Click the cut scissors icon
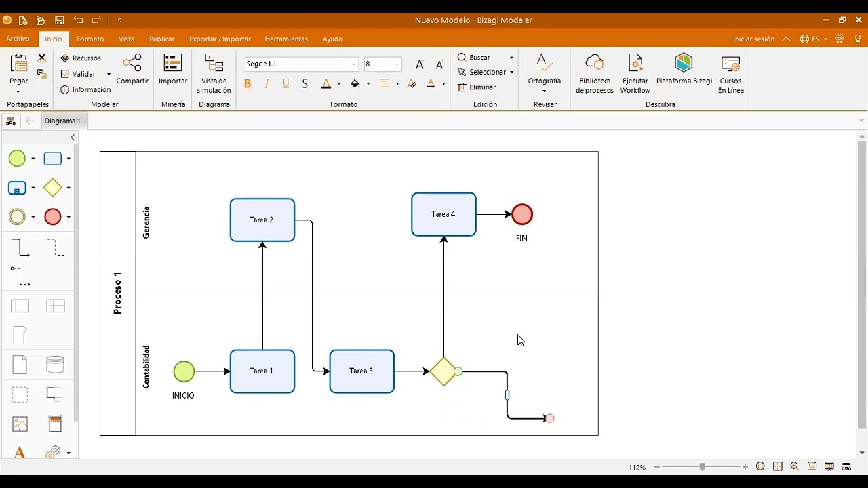Screen dimensions: 868x488 (42, 58)
